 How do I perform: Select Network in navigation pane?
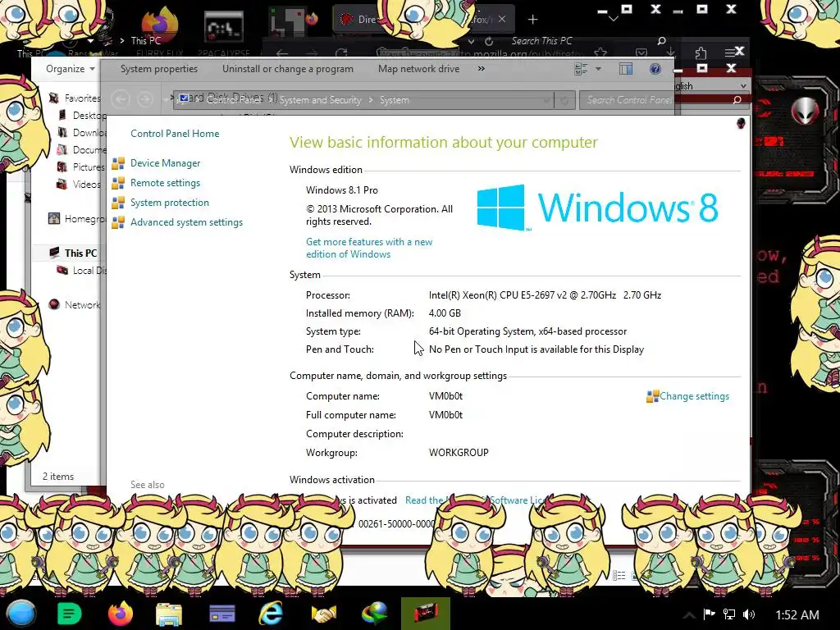point(82,305)
